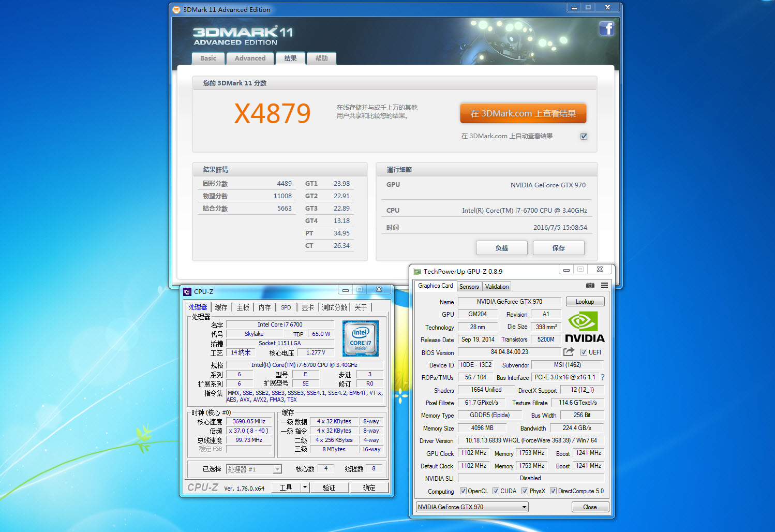
Task: Open the Validation tab in GPU-Z
Action: click(x=497, y=287)
